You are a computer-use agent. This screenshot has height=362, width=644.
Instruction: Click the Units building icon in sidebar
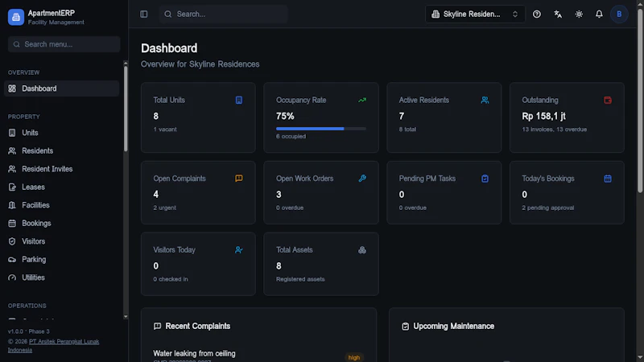click(12, 133)
